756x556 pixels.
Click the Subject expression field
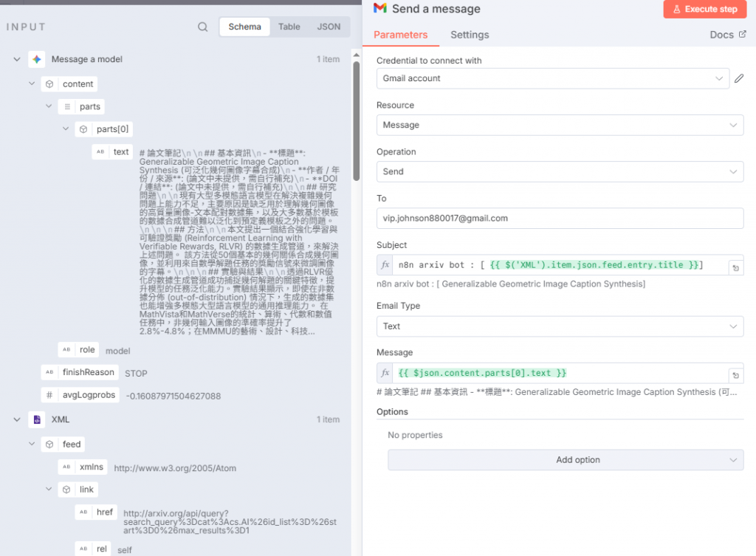[x=560, y=265]
